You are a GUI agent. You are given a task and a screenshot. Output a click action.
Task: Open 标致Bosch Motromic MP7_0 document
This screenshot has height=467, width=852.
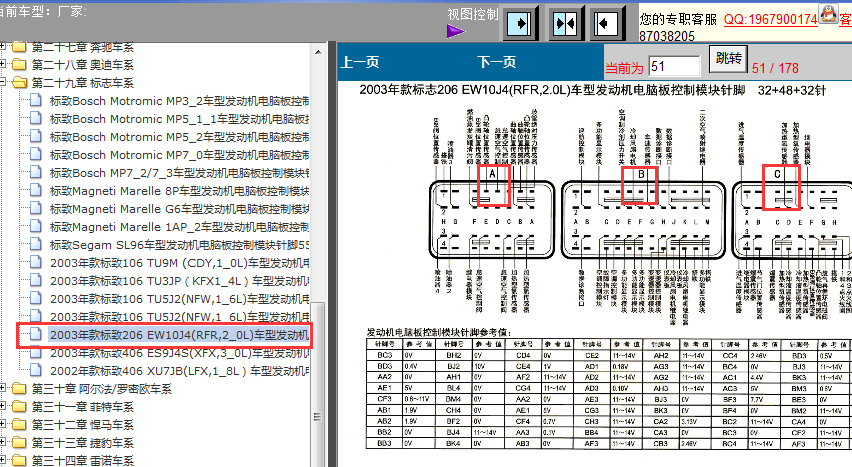coord(179,155)
